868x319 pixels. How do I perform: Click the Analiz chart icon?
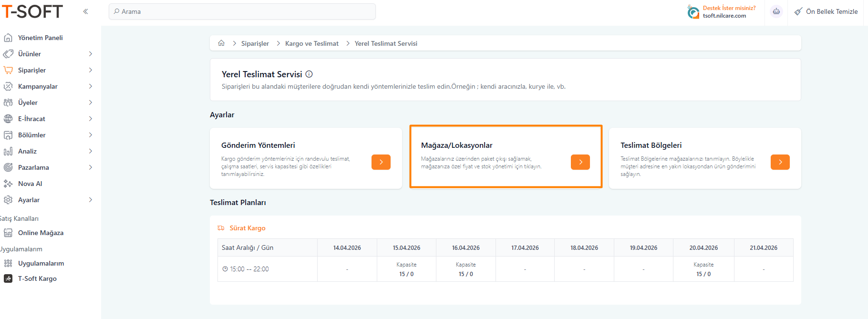[8, 151]
